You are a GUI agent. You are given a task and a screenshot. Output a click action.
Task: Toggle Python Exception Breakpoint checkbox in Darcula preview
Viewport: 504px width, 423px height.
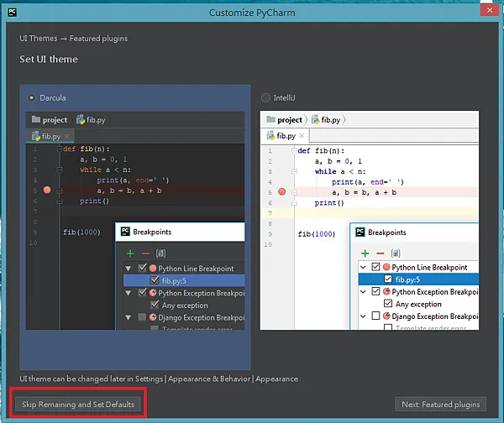pos(143,293)
